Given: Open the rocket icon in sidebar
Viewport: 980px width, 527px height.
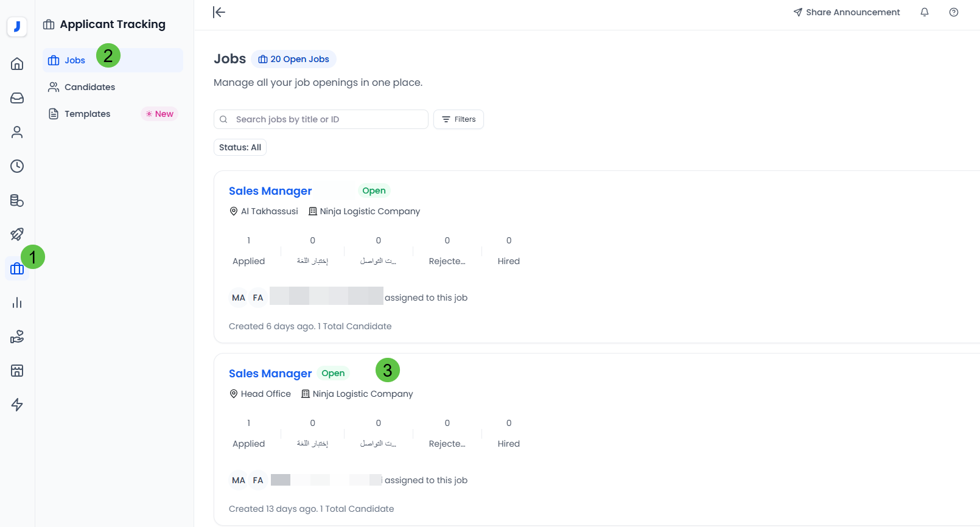Looking at the screenshot, I should (17, 234).
